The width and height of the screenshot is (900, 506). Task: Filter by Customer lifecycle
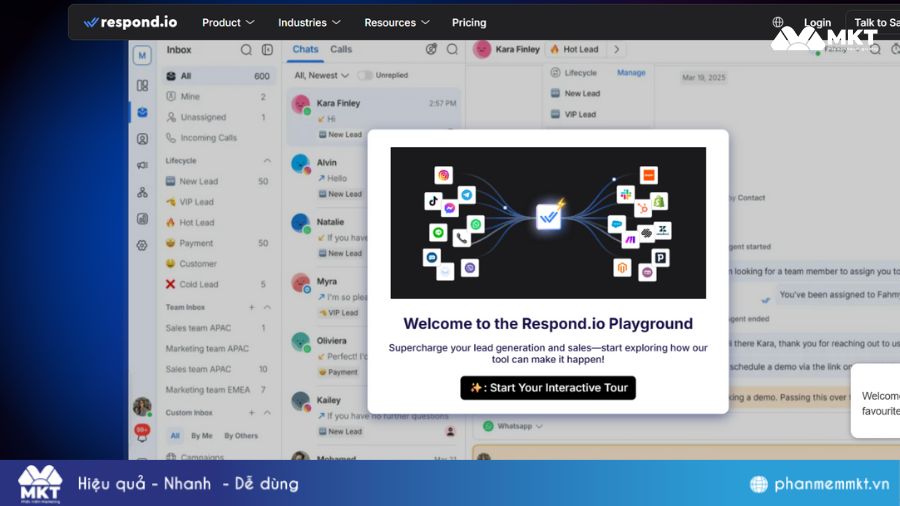click(218, 264)
